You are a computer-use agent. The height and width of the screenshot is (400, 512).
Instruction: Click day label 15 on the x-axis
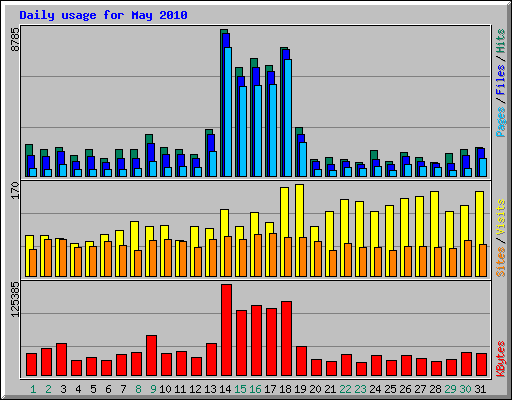[x=240, y=389]
